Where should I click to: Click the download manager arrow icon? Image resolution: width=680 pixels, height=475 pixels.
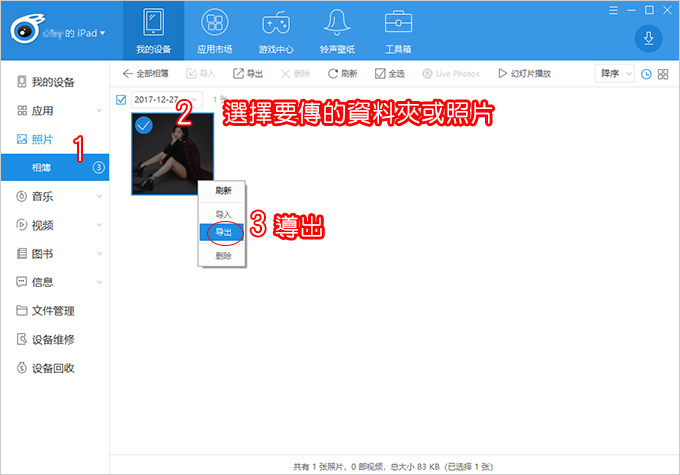[648, 39]
